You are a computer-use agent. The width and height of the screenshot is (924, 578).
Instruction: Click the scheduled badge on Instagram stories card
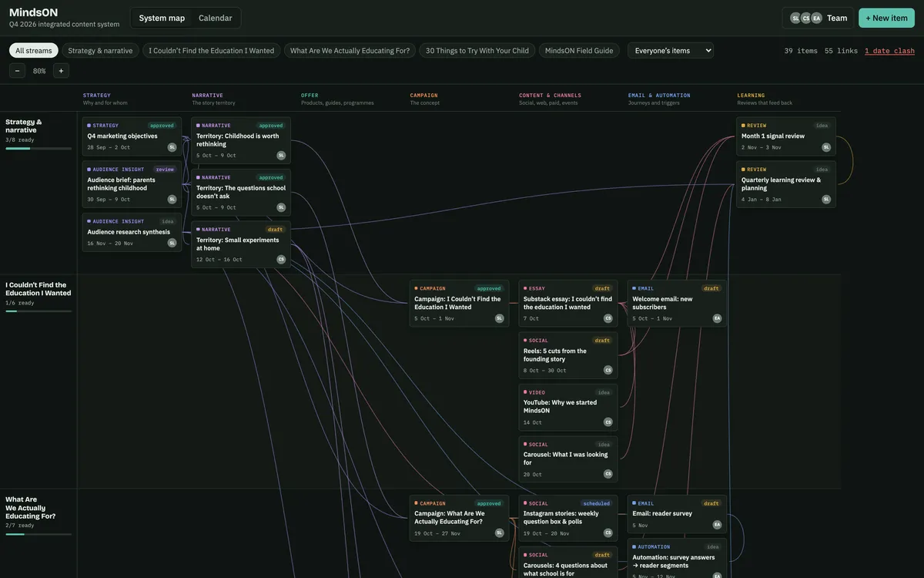[x=597, y=503]
